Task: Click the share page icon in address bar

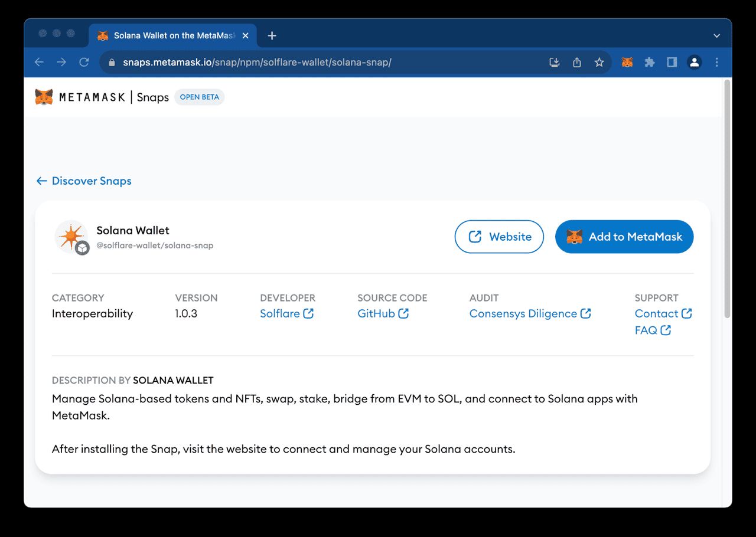Action: (x=577, y=62)
